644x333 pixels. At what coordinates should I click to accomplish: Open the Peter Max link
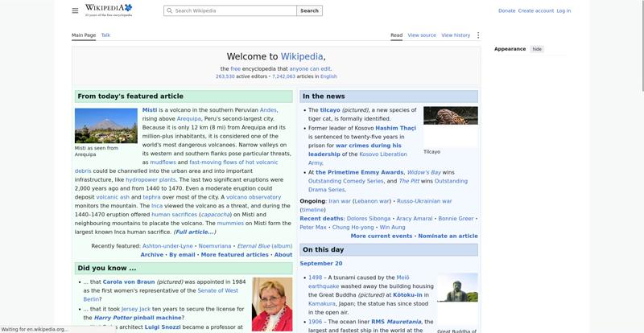tap(313, 227)
